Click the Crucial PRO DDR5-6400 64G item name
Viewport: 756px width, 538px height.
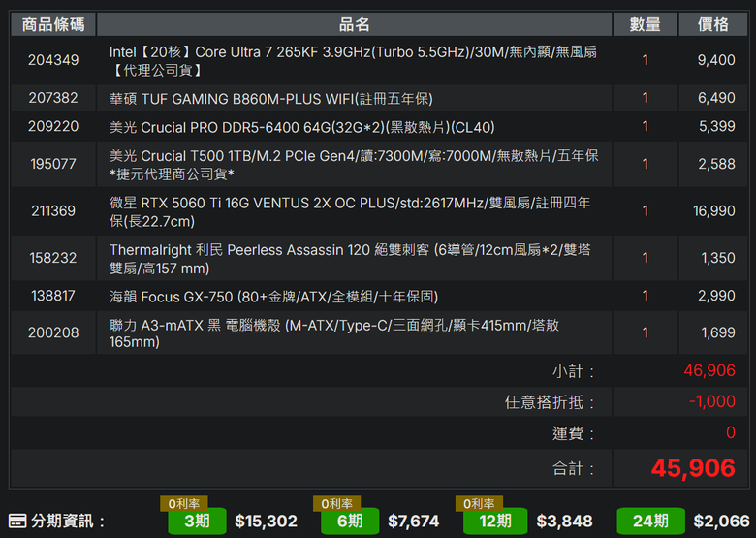[301, 127]
